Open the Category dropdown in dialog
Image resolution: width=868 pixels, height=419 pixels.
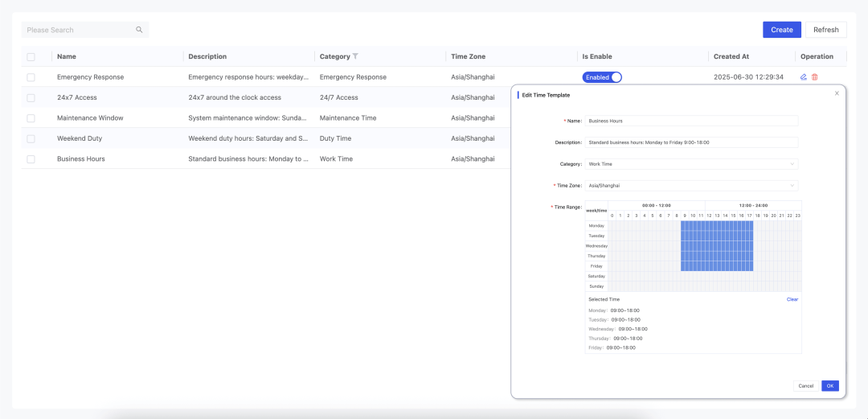coord(691,164)
